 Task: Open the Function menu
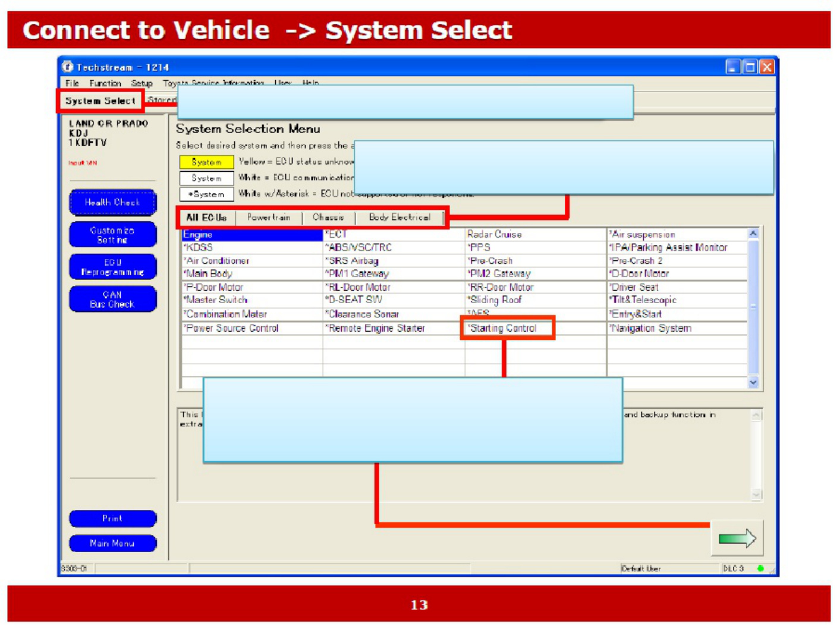(105, 83)
